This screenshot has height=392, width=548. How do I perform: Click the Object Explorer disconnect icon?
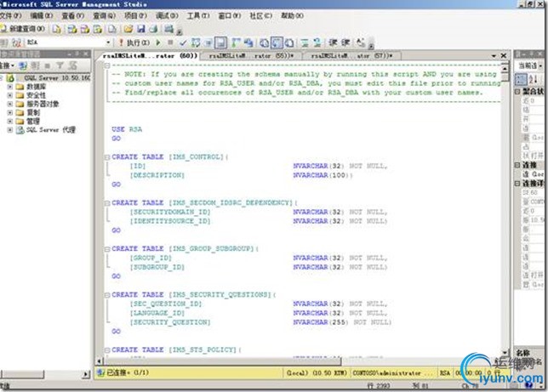pyautogui.click(x=35, y=65)
